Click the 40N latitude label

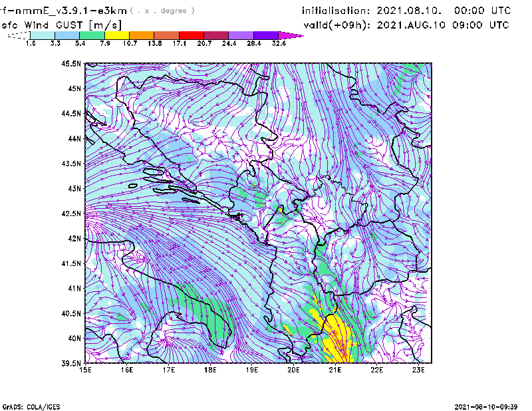coord(74,339)
